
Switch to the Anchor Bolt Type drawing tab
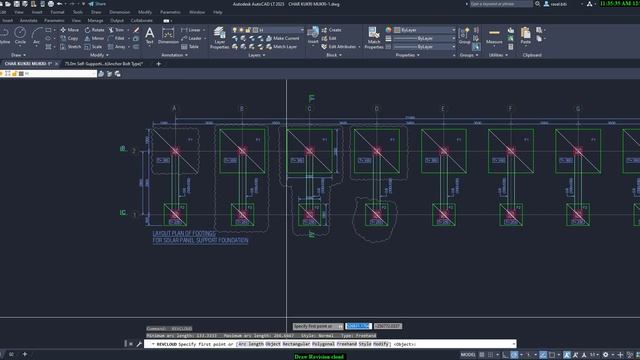[104, 64]
